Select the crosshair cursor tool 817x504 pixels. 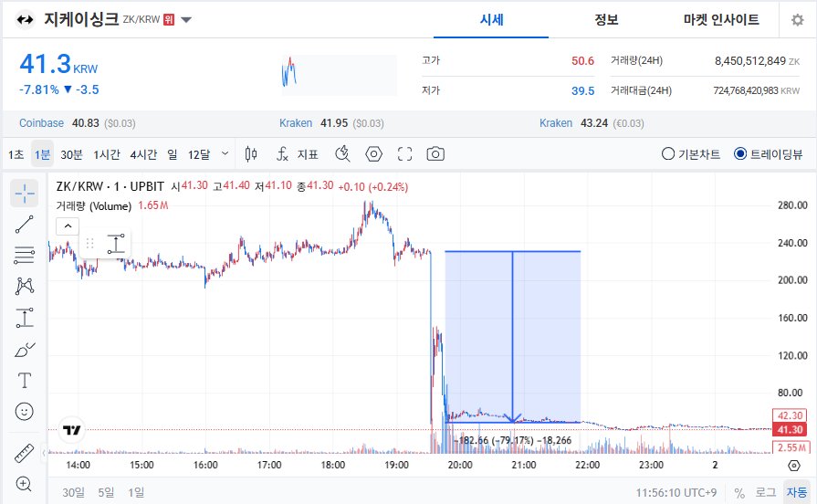(x=25, y=193)
